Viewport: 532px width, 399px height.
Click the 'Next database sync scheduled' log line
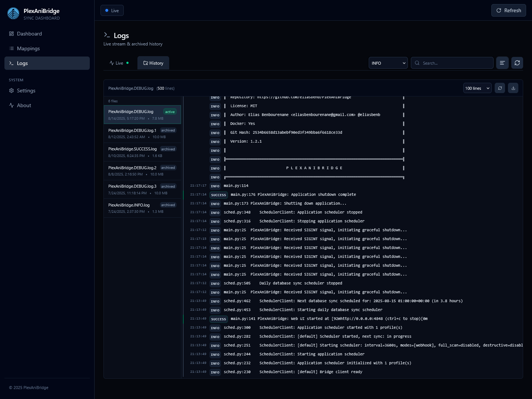(x=353, y=301)
